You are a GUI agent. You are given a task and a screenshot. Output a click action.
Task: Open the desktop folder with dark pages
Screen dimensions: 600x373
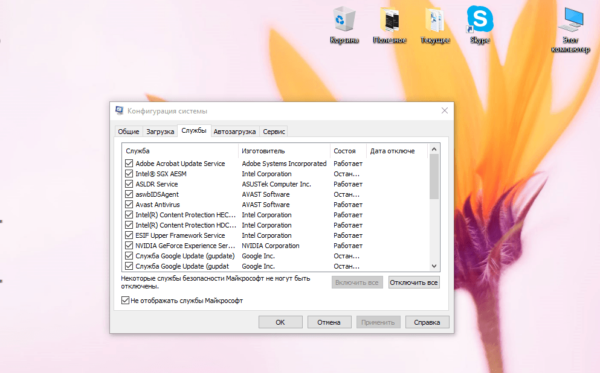tap(390, 25)
